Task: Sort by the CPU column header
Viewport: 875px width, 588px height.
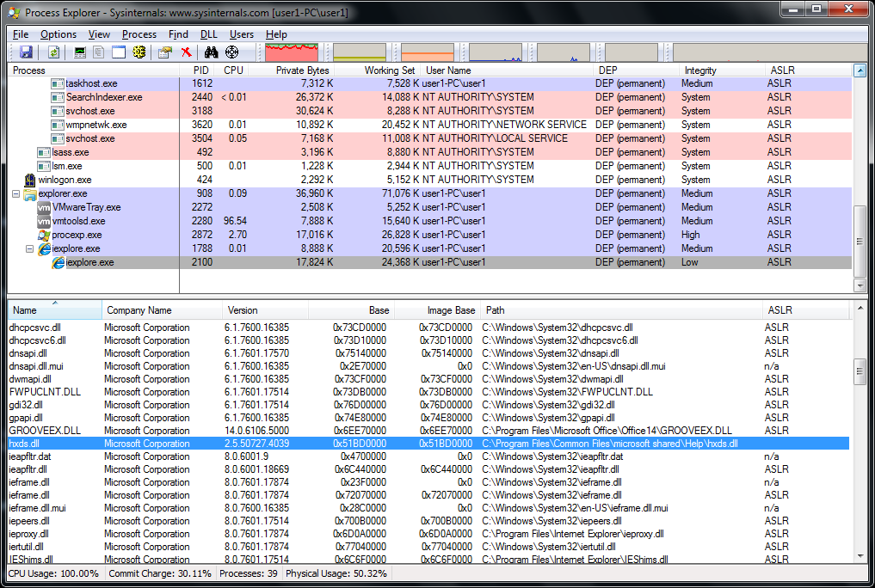Action: click(x=233, y=70)
